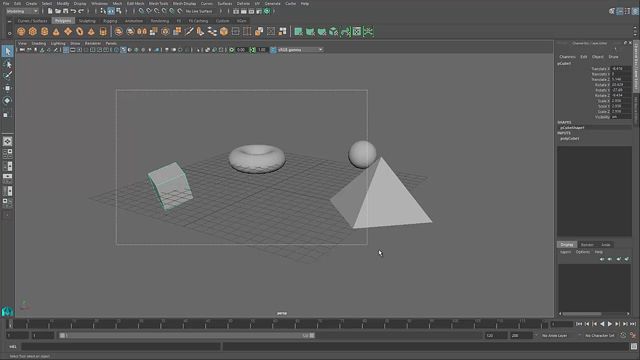The width and height of the screenshot is (640, 360).
Task: Toggle select by component type button
Action: pyautogui.click(x=119, y=11)
